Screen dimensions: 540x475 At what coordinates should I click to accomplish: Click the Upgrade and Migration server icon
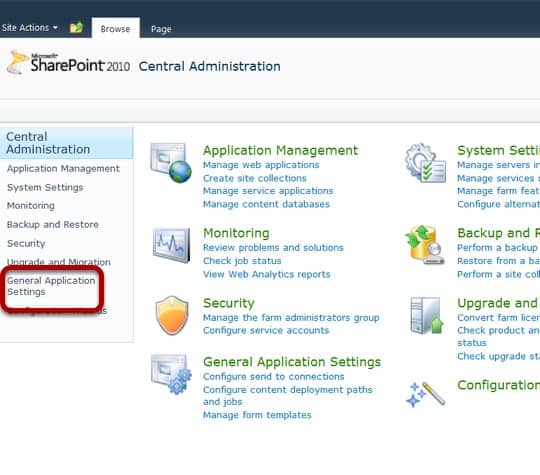[x=427, y=316]
